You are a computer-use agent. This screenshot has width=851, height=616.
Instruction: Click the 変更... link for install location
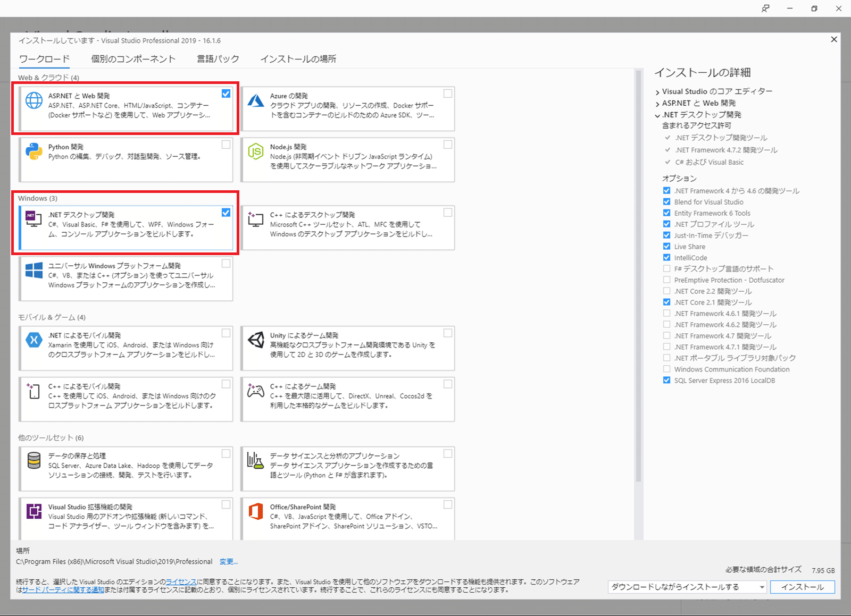(229, 562)
